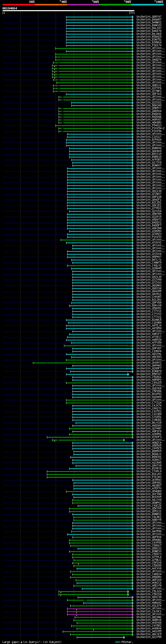Viewport: 166px width, 644px height.
Task: Select hit UniRef100_Q1E0K8
Action: pyautogui.click(x=149, y=389)
